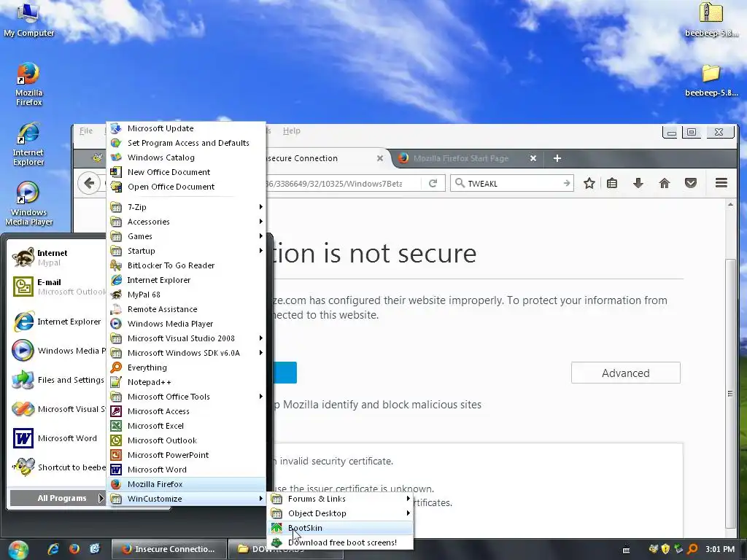Start Microsoft Excel from the programs list

(x=186, y=426)
